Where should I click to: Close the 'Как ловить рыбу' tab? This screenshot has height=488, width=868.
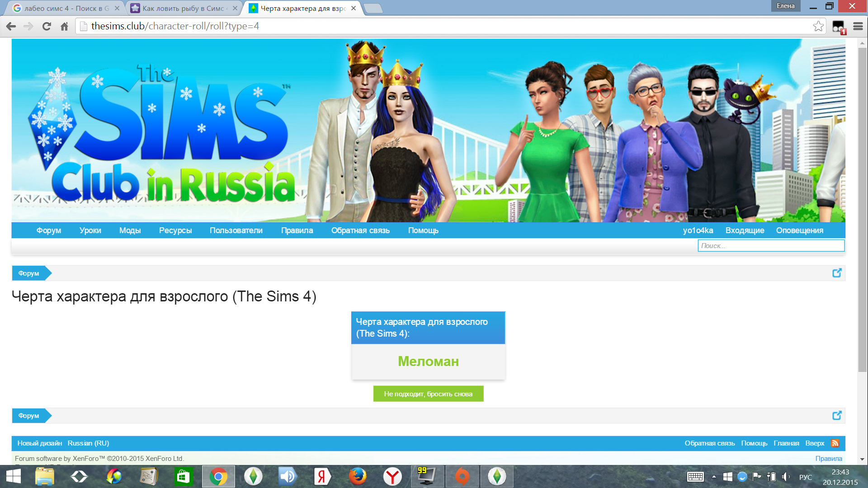(235, 8)
